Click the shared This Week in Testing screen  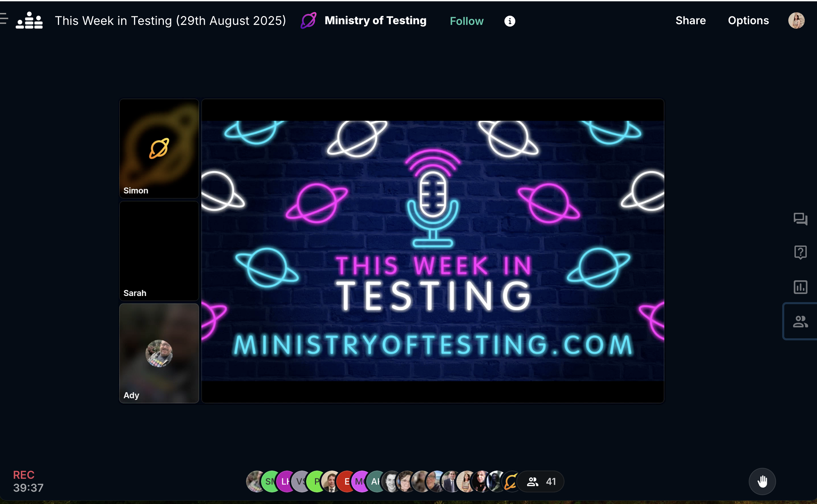pos(433,251)
